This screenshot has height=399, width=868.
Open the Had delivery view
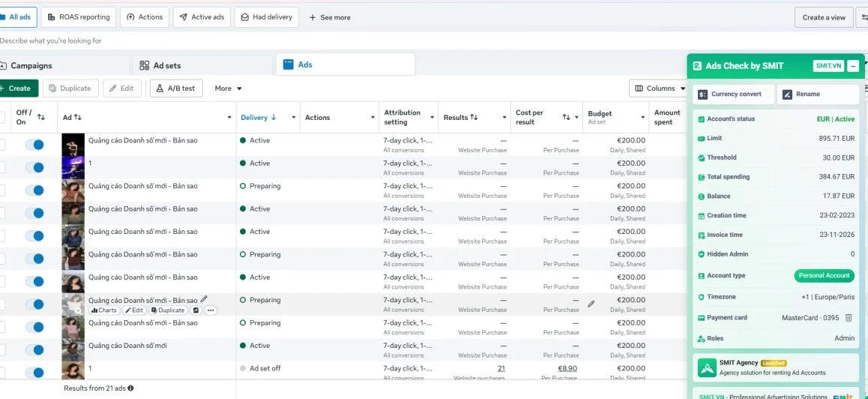[x=267, y=17]
